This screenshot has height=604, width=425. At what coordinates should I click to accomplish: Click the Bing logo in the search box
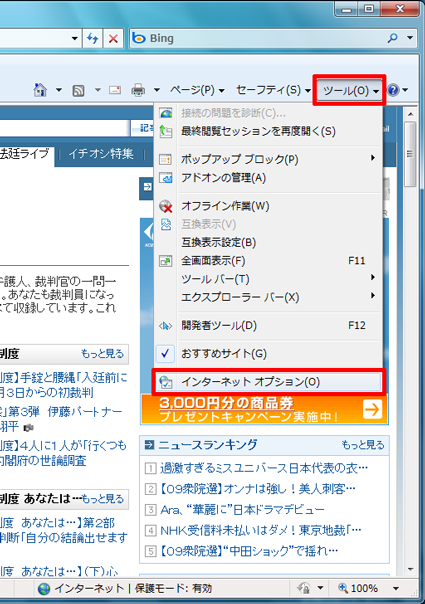139,38
